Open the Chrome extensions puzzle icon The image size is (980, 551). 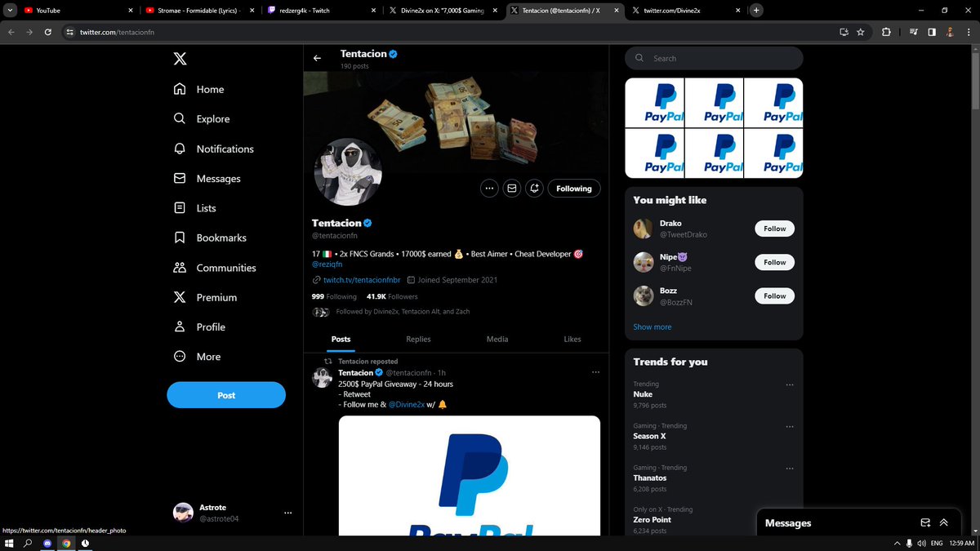886,32
